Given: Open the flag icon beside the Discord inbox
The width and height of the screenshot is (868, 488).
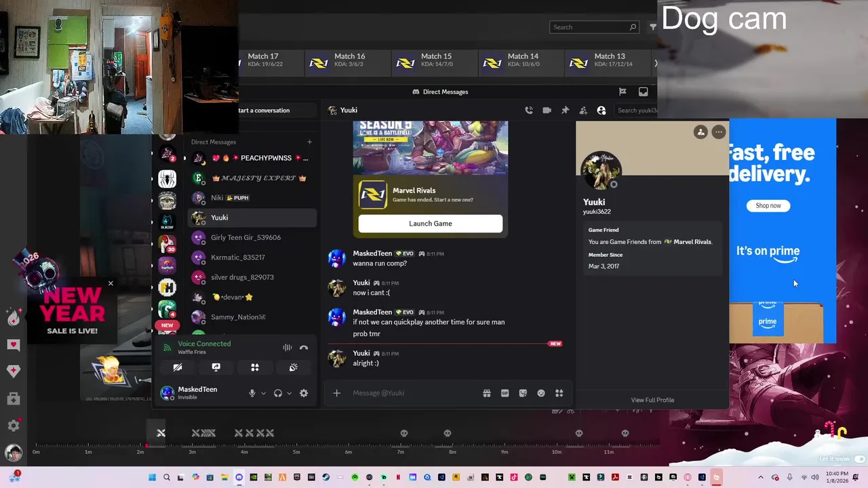Looking at the screenshot, I should (x=623, y=91).
